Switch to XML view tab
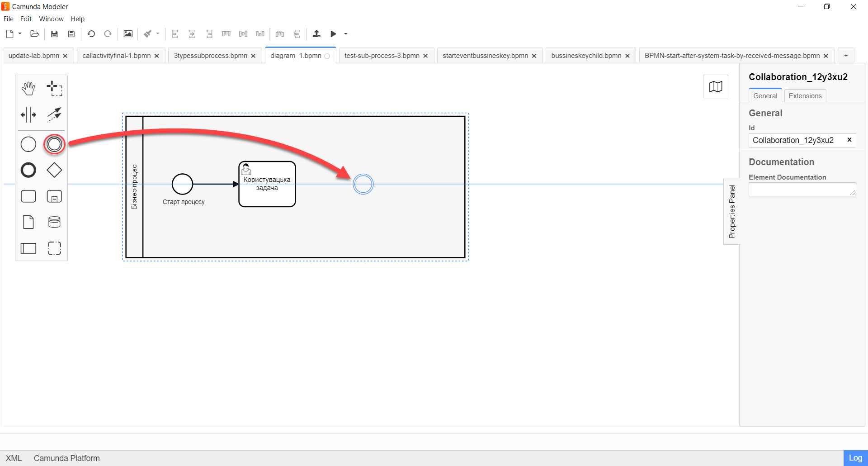 point(14,458)
